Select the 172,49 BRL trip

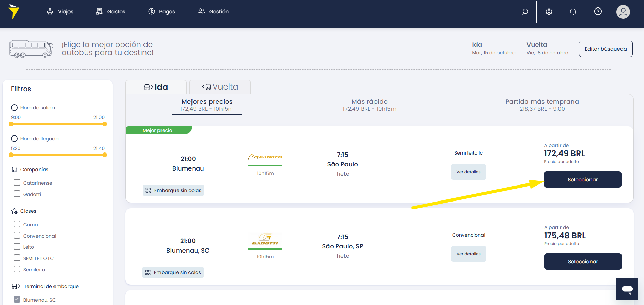point(583,179)
